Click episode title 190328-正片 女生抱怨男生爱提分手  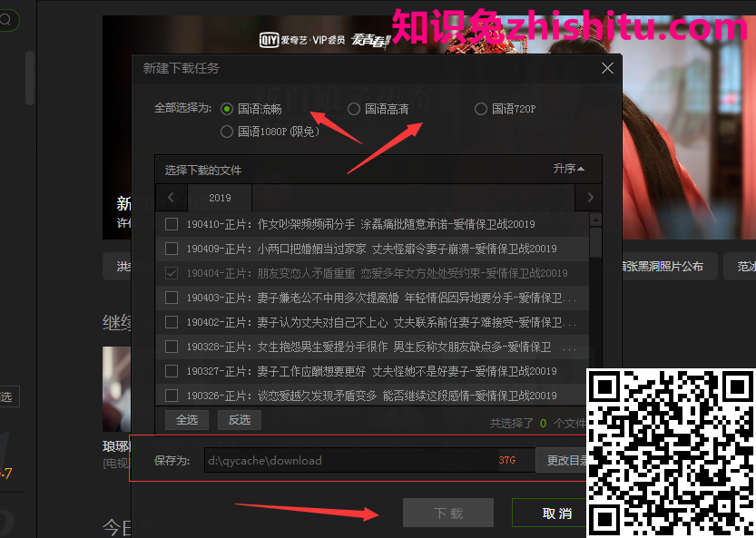pyautogui.click(x=381, y=347)
